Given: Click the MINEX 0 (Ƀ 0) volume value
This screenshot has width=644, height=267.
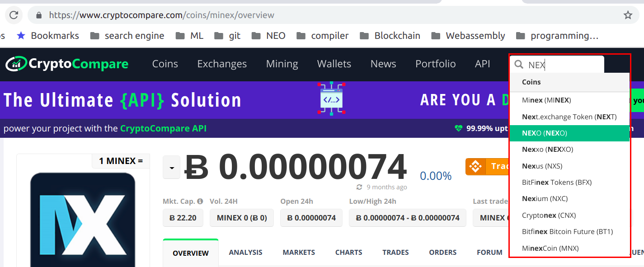Looking at the screenshot, I should [x=242, y=218].
